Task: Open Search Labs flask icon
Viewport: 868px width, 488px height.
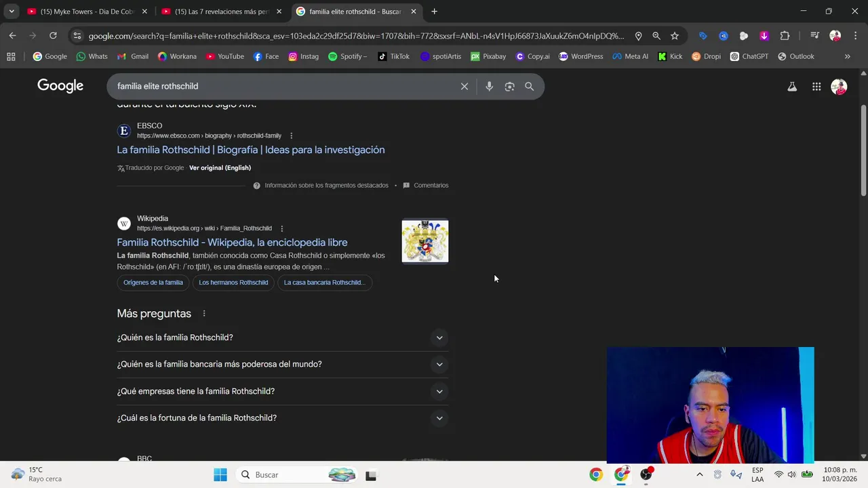Action: [791, 87]
